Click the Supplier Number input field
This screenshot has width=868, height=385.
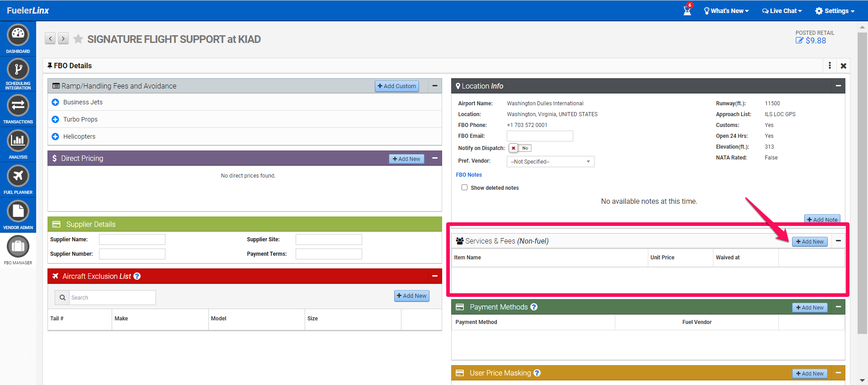(132, 254)
